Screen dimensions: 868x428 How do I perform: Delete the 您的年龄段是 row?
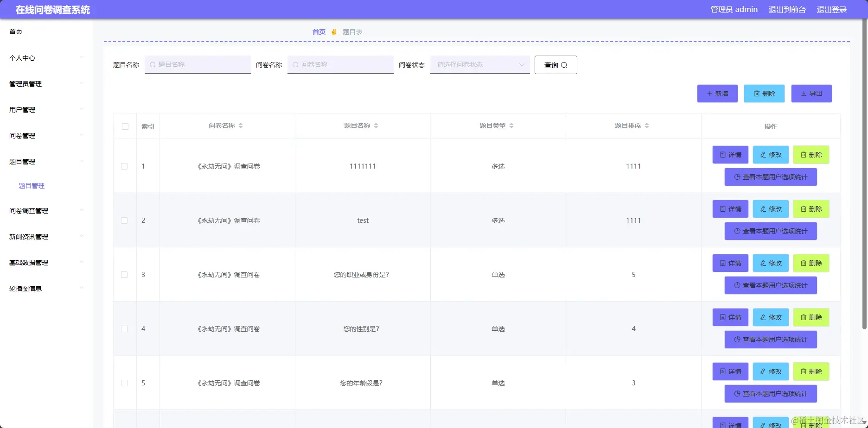(811, 371)
